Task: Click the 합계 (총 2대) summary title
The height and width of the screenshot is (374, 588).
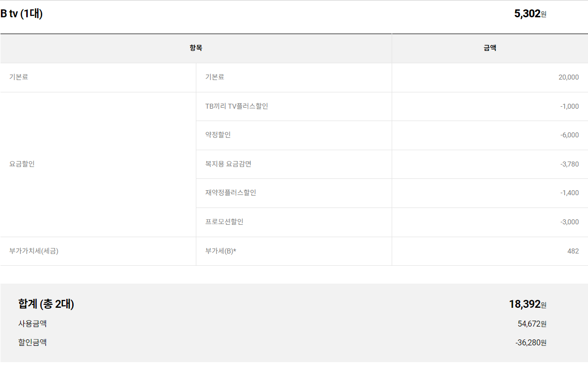Action: tap(46, 304)
